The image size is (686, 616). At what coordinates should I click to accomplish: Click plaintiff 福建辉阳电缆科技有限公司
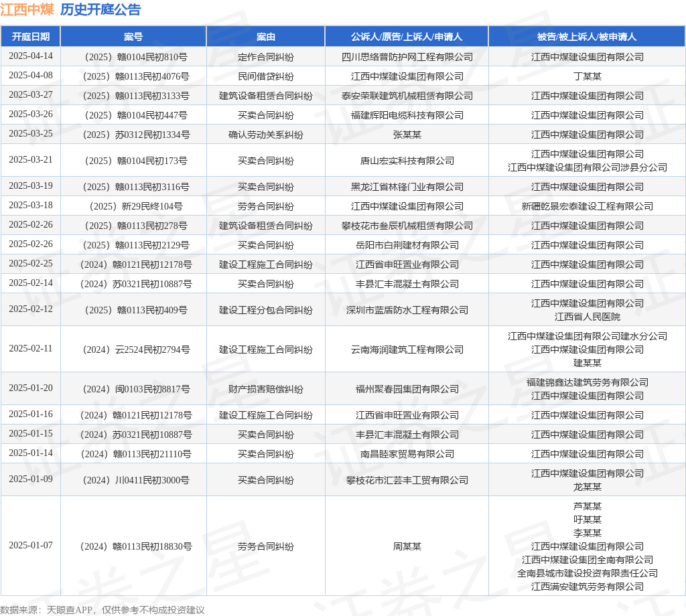[x=407, y=115]
